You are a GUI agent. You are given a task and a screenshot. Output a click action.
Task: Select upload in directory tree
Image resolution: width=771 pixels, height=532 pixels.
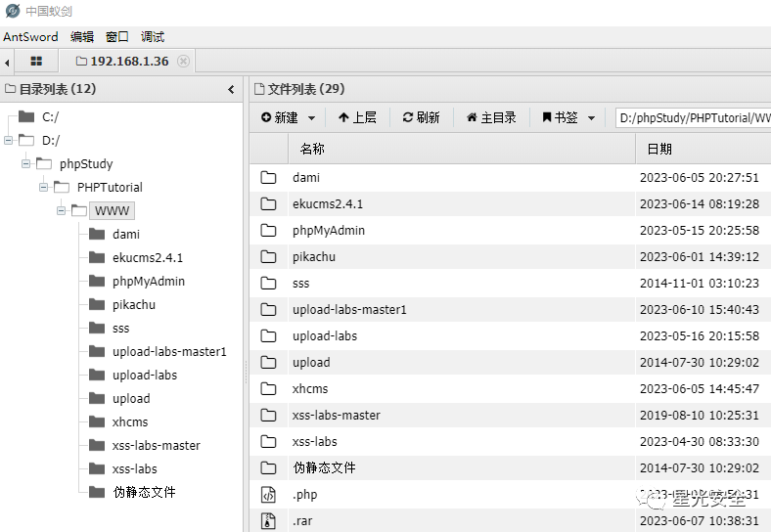click(131, 399)
